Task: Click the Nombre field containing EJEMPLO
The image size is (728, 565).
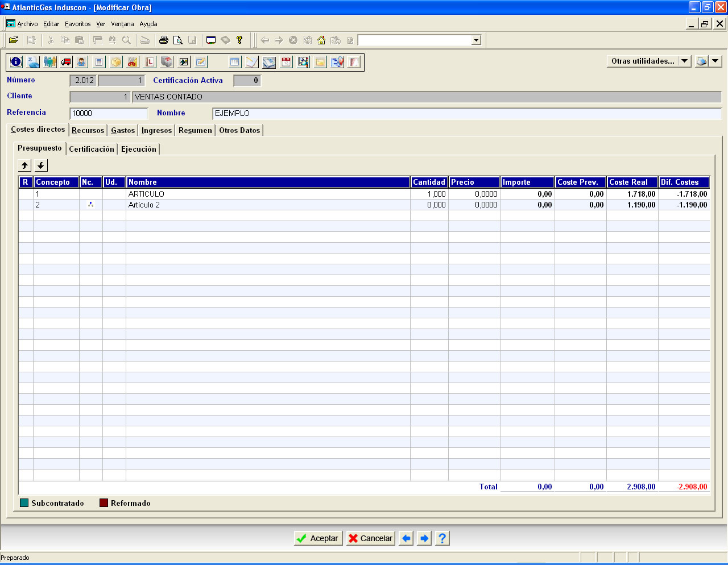Action: (x=467, y=113)
